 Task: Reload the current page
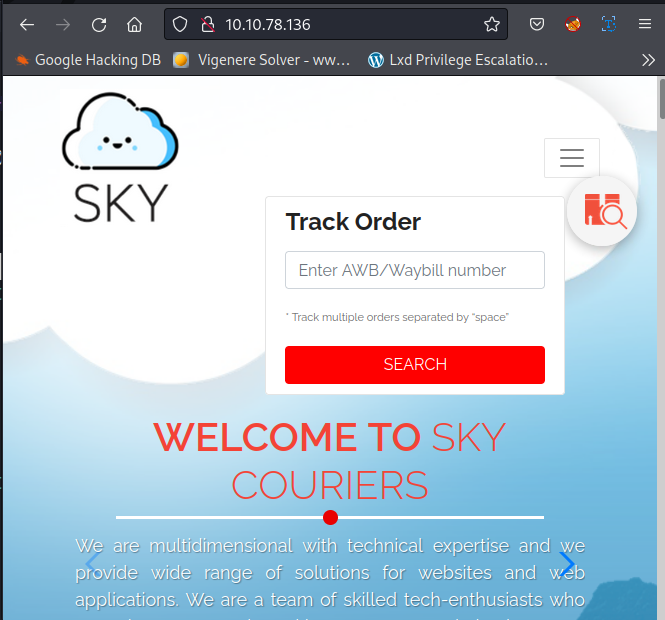click(99, 25)
